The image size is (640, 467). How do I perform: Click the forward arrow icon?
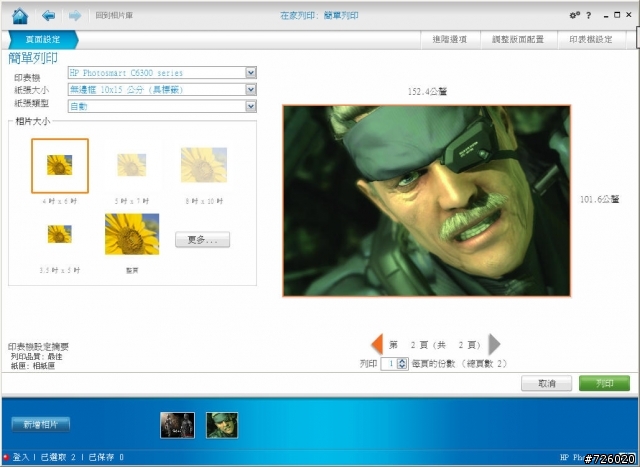click(75, 16)
